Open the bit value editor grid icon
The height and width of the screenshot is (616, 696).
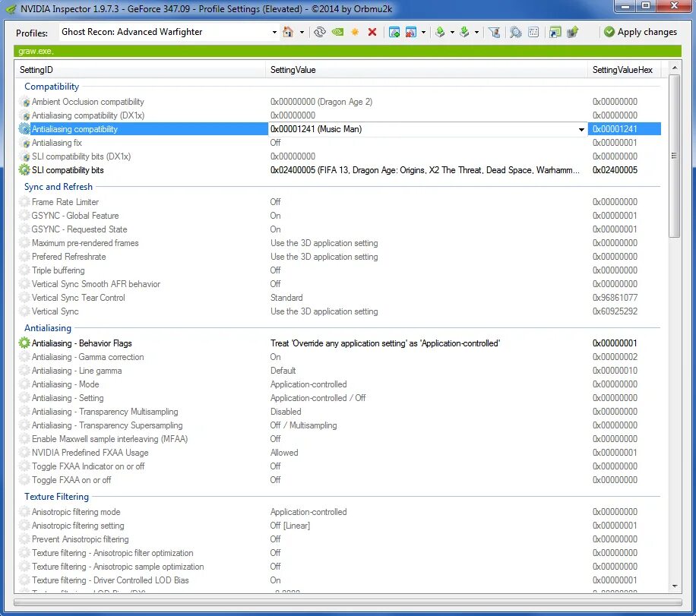(533, 32)
